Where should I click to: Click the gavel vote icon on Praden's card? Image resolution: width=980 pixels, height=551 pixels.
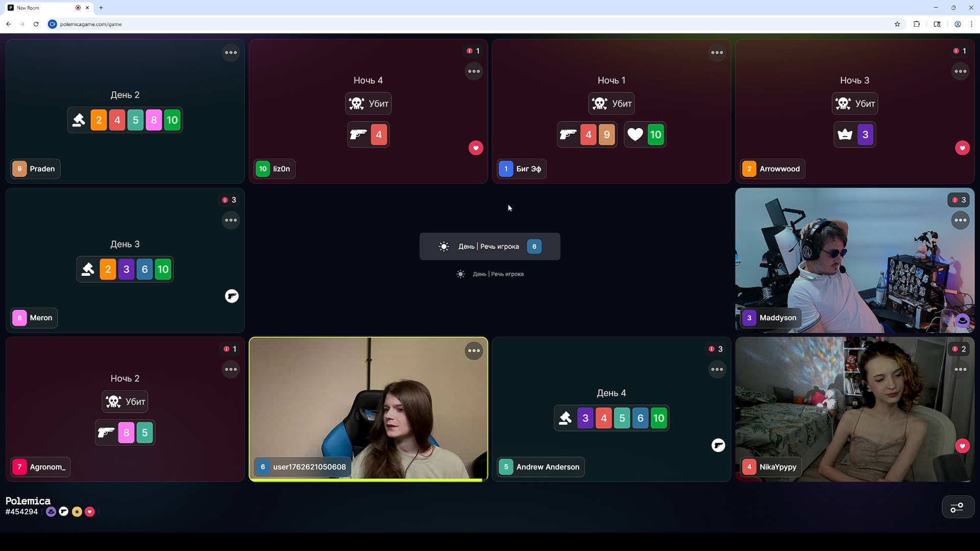(79, 120)
